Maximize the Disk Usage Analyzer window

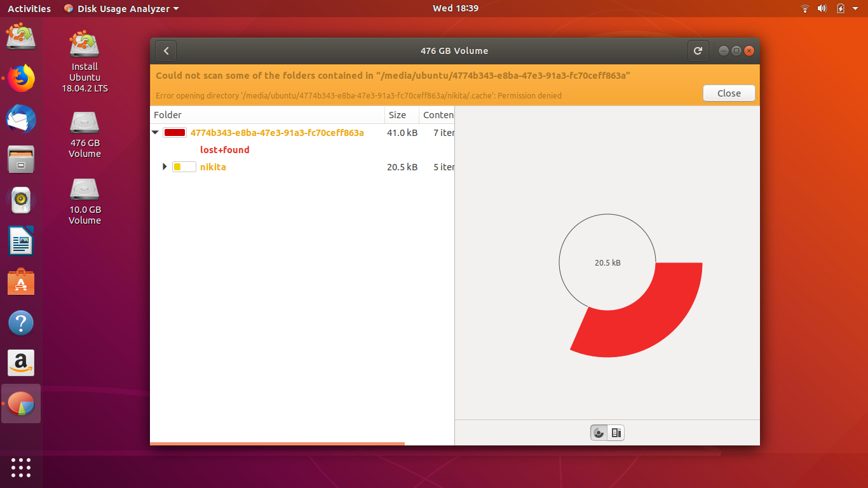(x=736, y=51)
